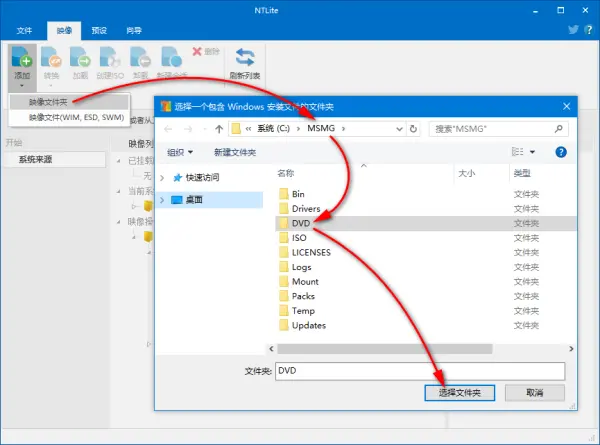The image size is (600, 445).
Task: Select 系统来源 in left sidebar
Action: [54, 160]
